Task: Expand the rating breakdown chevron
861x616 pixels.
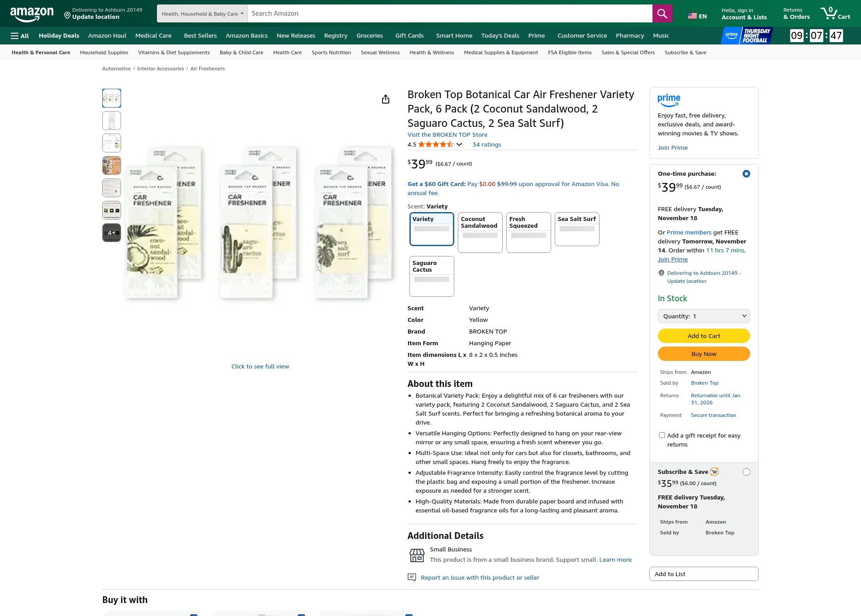Action: tap(459, 144)
